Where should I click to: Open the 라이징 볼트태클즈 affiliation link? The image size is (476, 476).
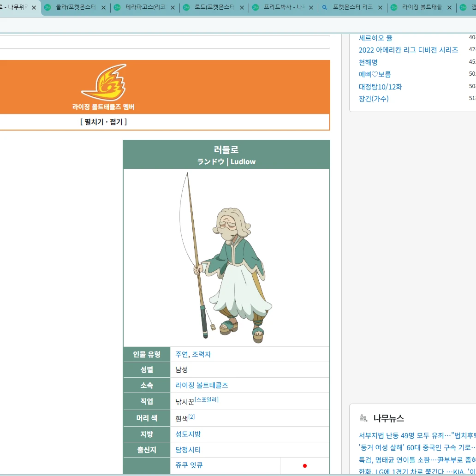point(202,385)
